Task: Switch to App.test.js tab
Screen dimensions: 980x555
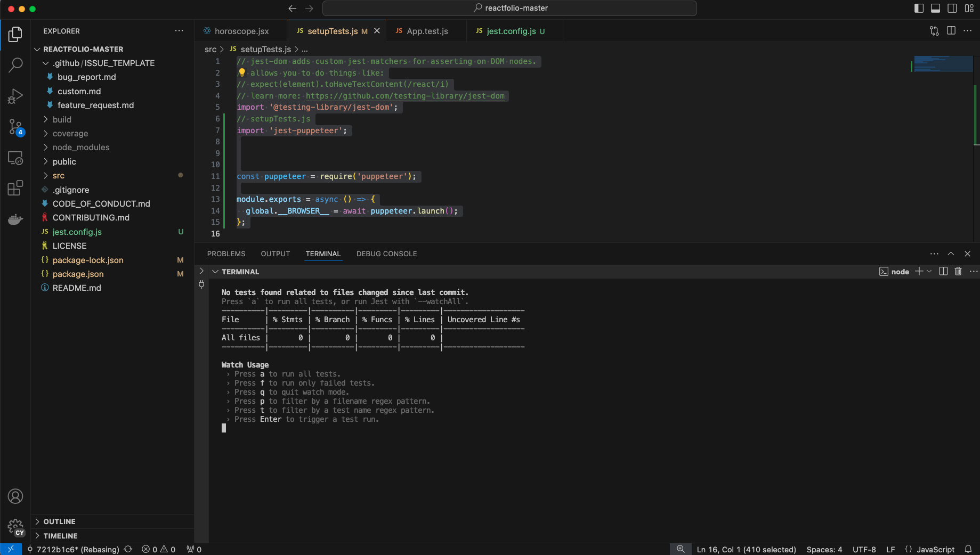Action: pyautogui.click(x=427, y=31)
